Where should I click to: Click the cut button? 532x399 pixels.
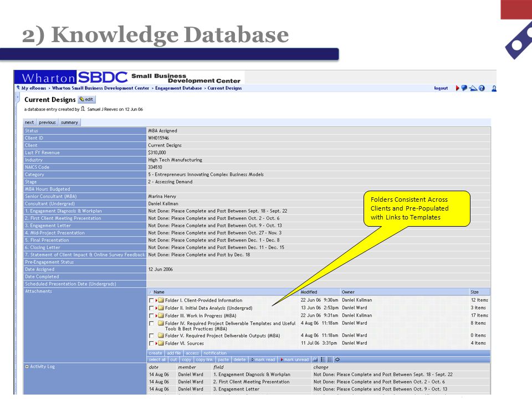point(173,360)
